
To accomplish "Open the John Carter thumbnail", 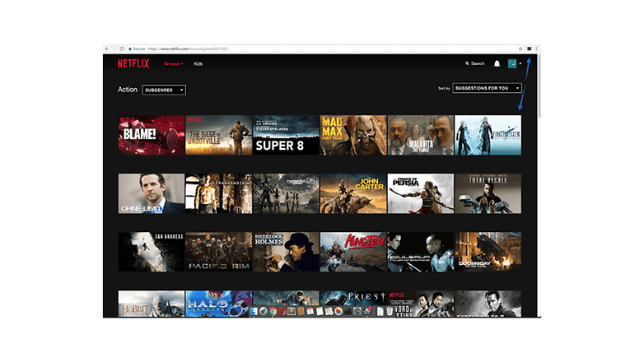I will [x=353, y=193].
